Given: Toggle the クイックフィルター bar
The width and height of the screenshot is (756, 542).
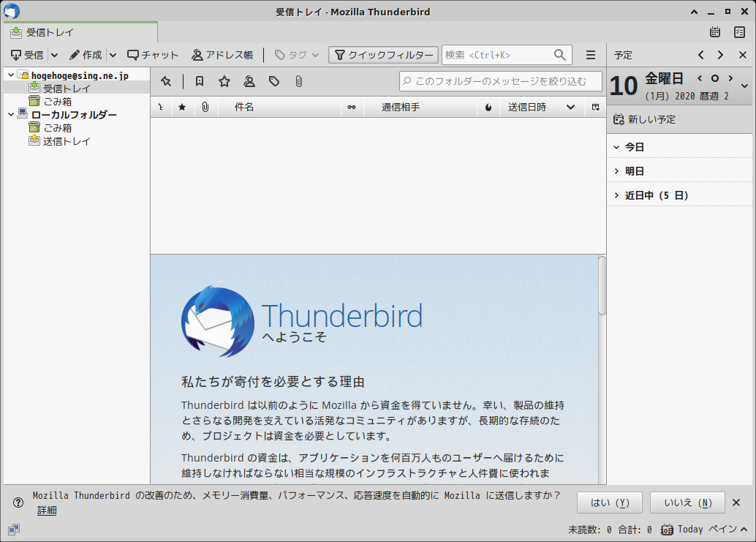Looking at the screenshot, I should coord(384,55).
